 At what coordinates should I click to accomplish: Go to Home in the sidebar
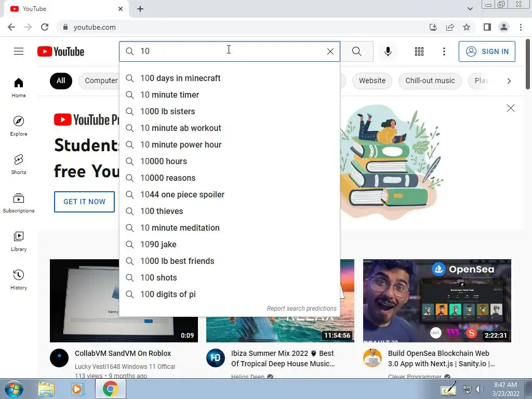tap(19, 87)
